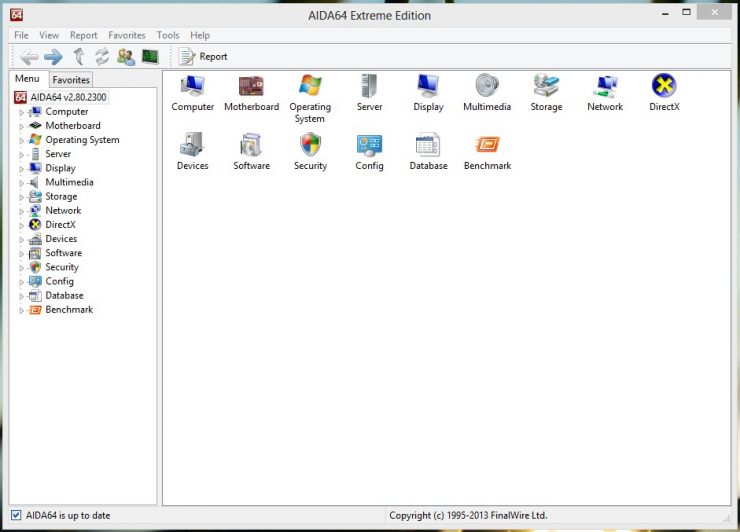
Task: Expand the Benchmark tree node arrow
Action: click(x=21, y=311)
